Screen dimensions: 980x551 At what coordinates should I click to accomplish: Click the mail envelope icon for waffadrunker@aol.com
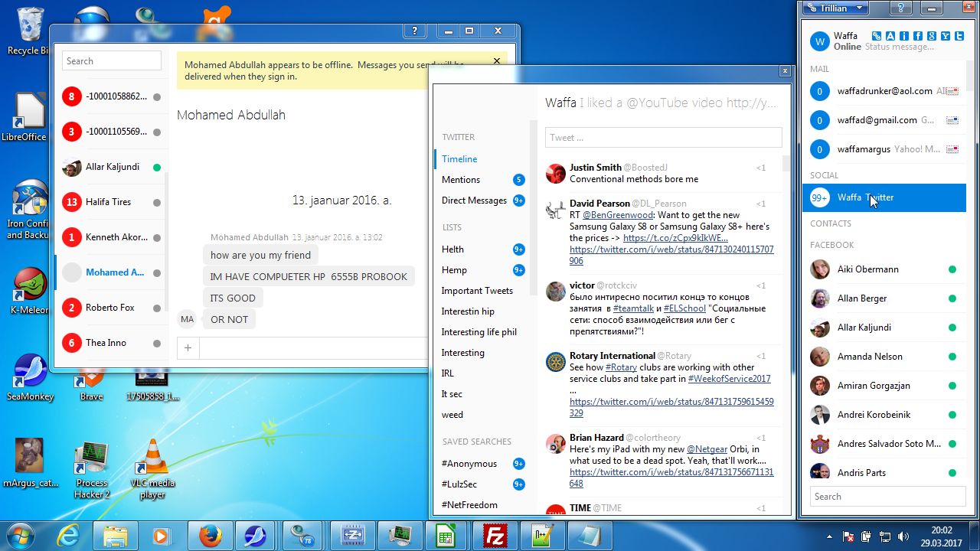[x=952, y=91]
